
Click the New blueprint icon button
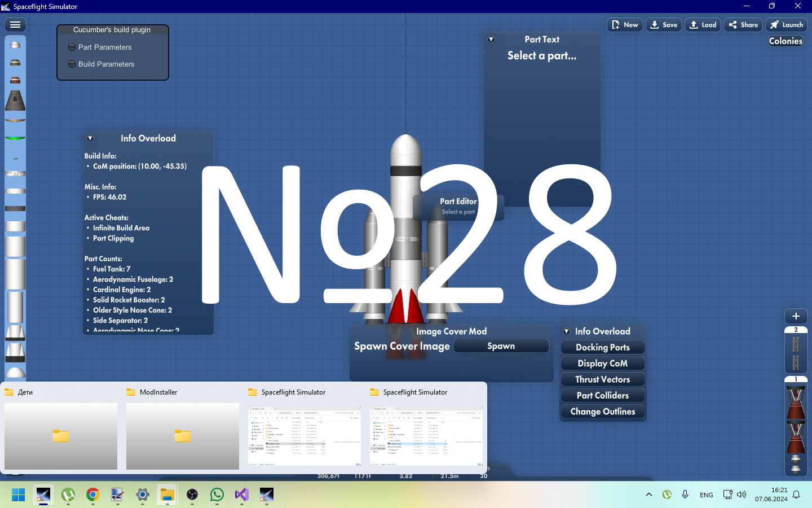625,25
